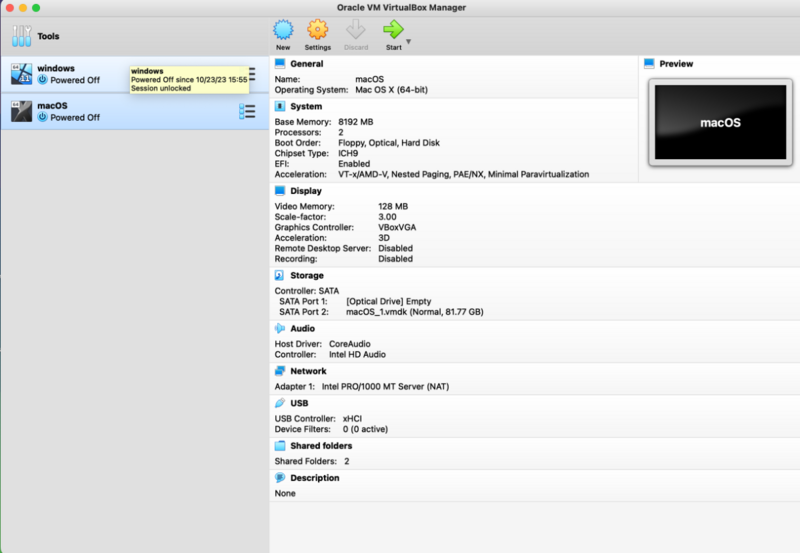Click the General section header
Viewport: 800px width, 553px height.
pyautogui.click(x=306, y=64)
